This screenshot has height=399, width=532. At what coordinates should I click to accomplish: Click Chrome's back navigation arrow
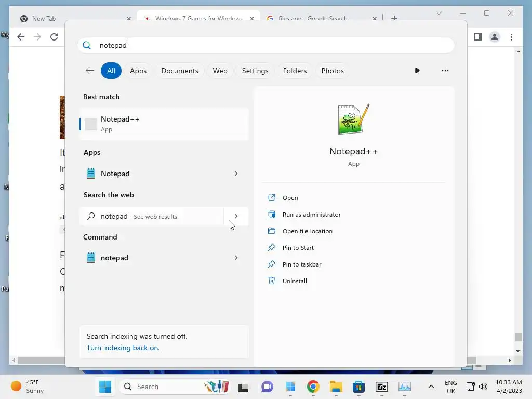(21, 37)
